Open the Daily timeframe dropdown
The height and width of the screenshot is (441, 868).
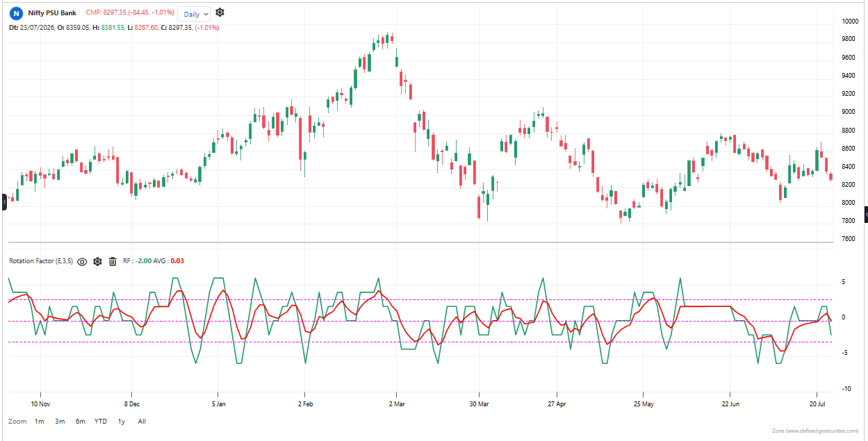[194, 14]
